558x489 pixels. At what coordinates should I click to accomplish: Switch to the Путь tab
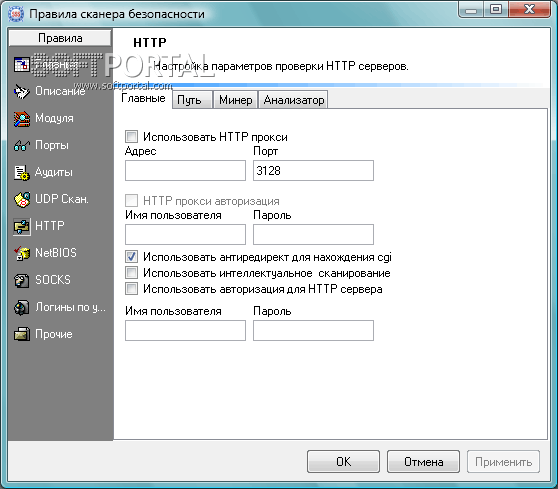click(x=192, y=100)
